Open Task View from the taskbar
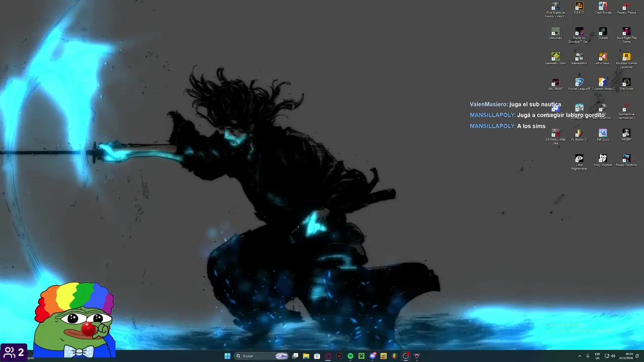644x362 pixels. coord(295,356)
